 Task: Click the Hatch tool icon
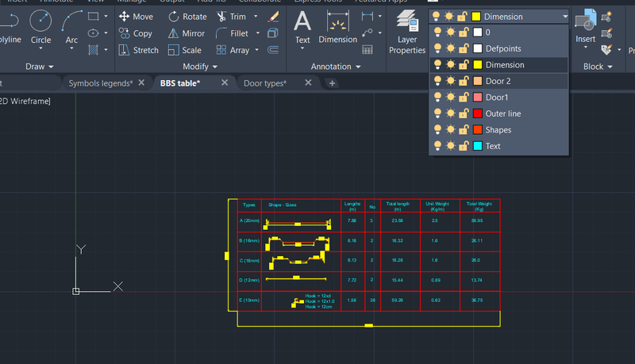pyautogui.click(x=94, y=50)
